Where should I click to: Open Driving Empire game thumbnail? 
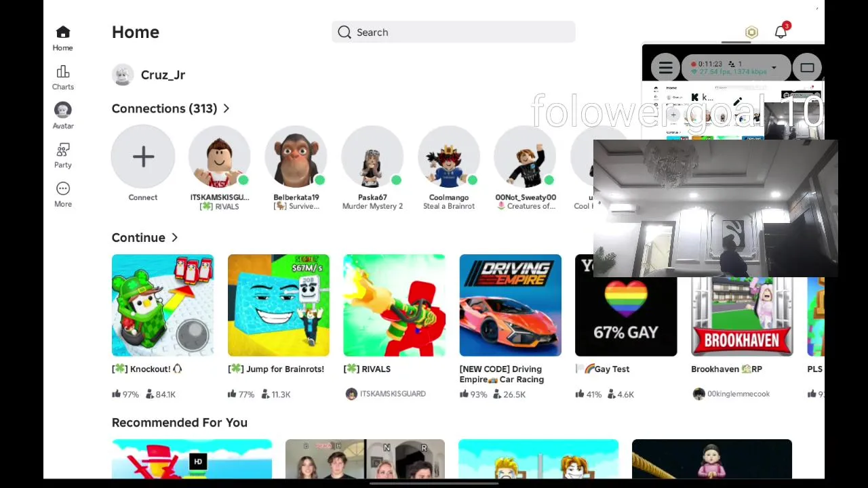[x=510, y=305]
